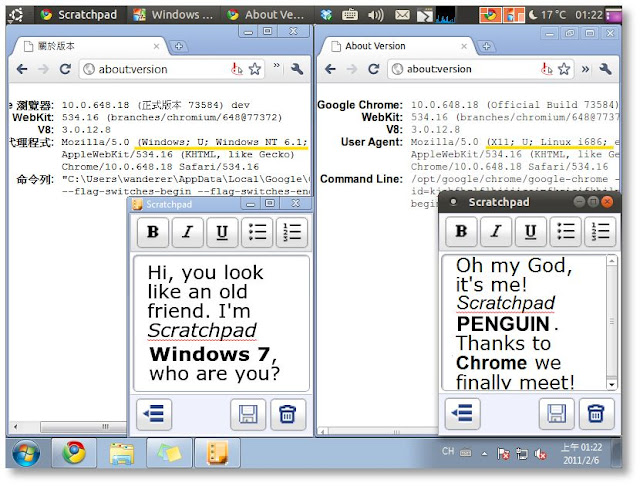Click the Windows Scratchpad text area
Viewport: 640px width, 486px height.
(x=221, y=323)
